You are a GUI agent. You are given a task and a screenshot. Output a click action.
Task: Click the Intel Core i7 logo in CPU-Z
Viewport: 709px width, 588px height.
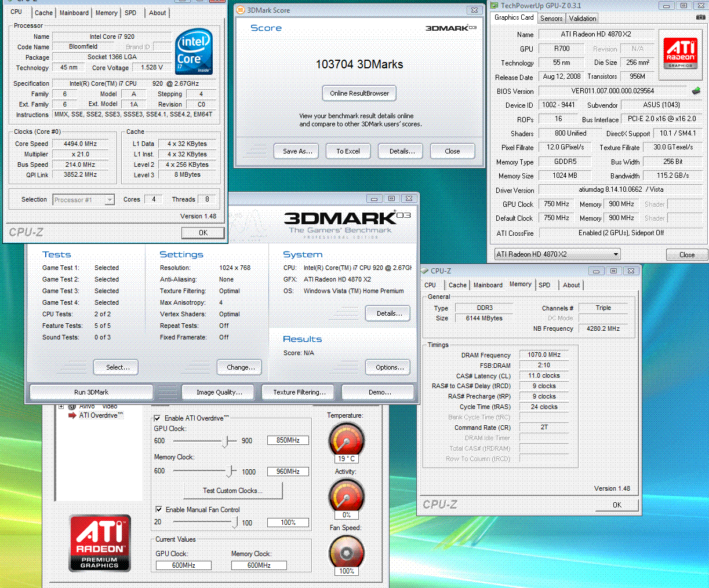194,52
